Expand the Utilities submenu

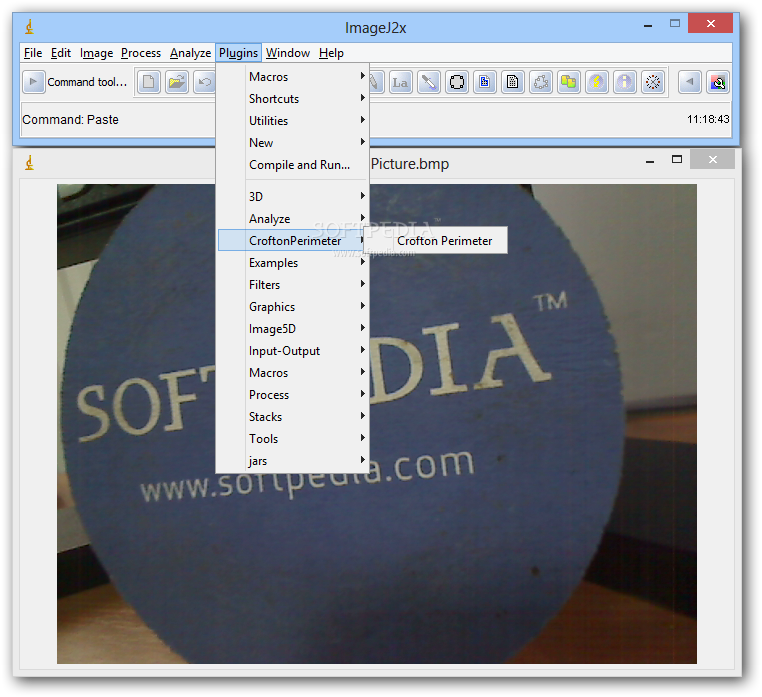point(293,121)
